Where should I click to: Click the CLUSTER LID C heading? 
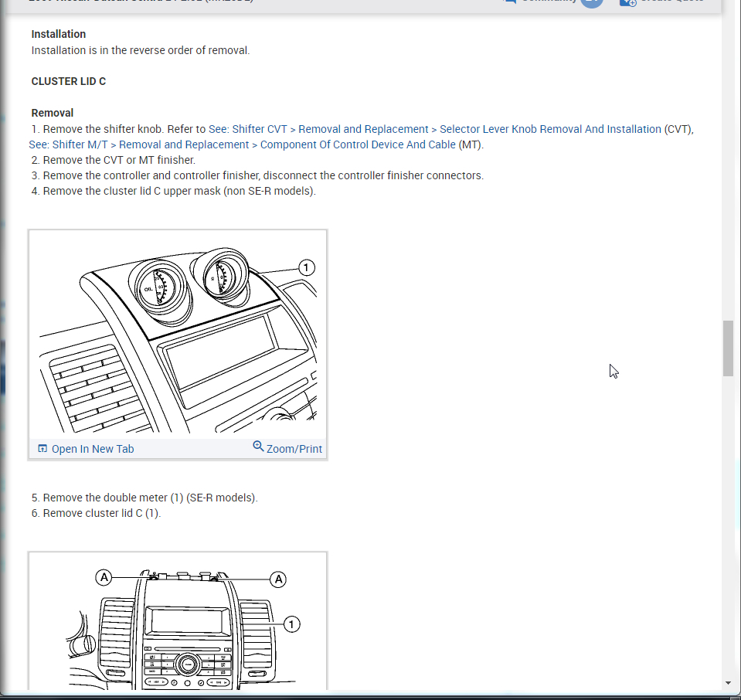tap(69, 81)
